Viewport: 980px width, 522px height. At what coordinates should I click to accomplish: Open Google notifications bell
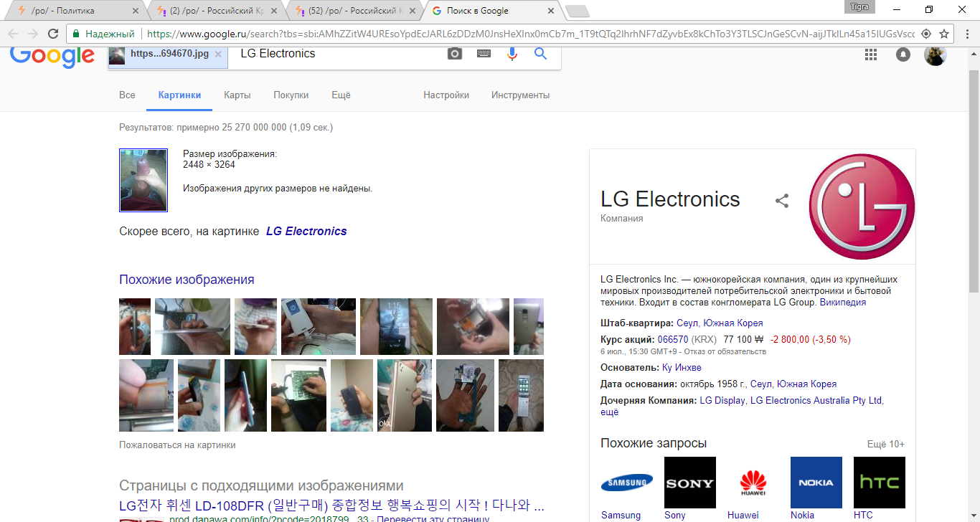click(x=903, y=54)
